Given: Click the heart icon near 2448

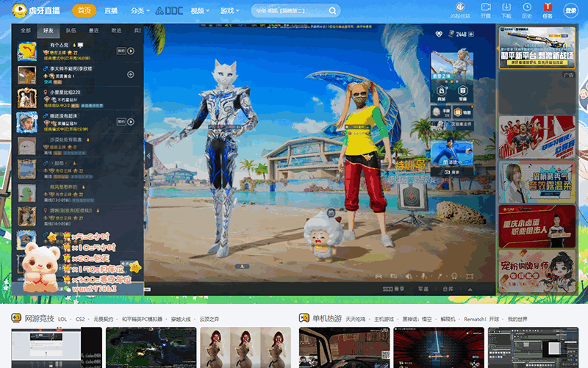Looking at the screenshot, I should 439,34.
